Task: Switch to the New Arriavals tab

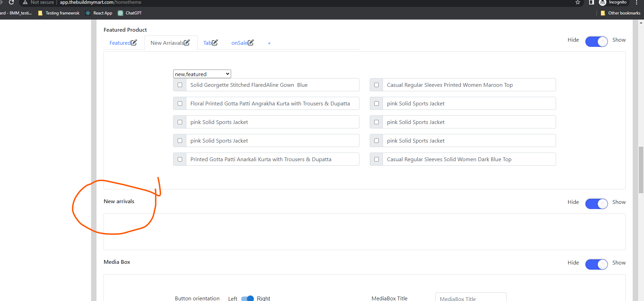Action: (167, 43)
